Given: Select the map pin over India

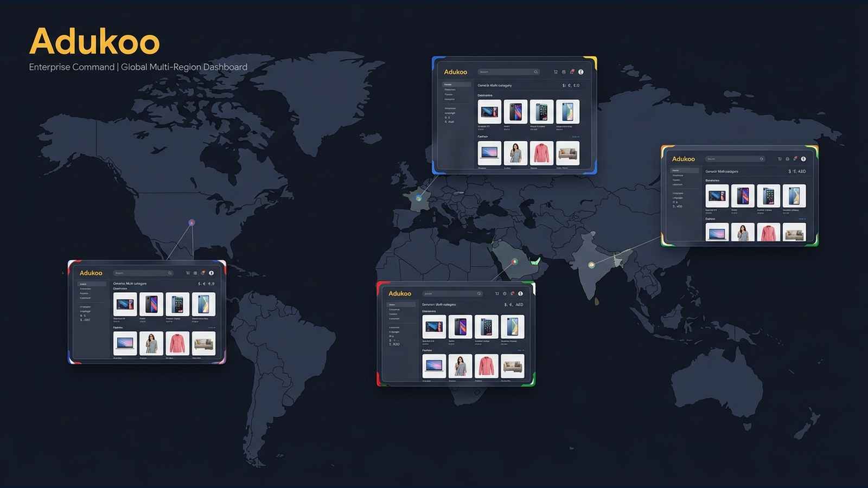Looking at the screenshot, I should click(592, 265).
